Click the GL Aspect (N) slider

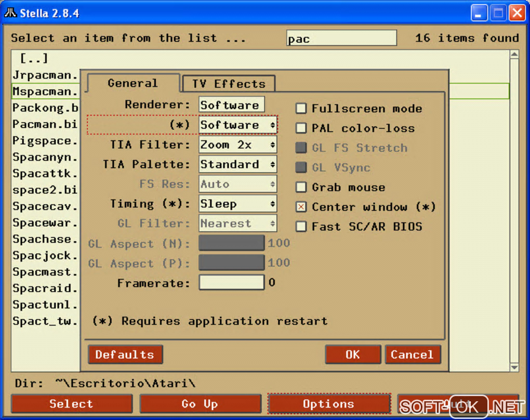[x=232, y=243]
